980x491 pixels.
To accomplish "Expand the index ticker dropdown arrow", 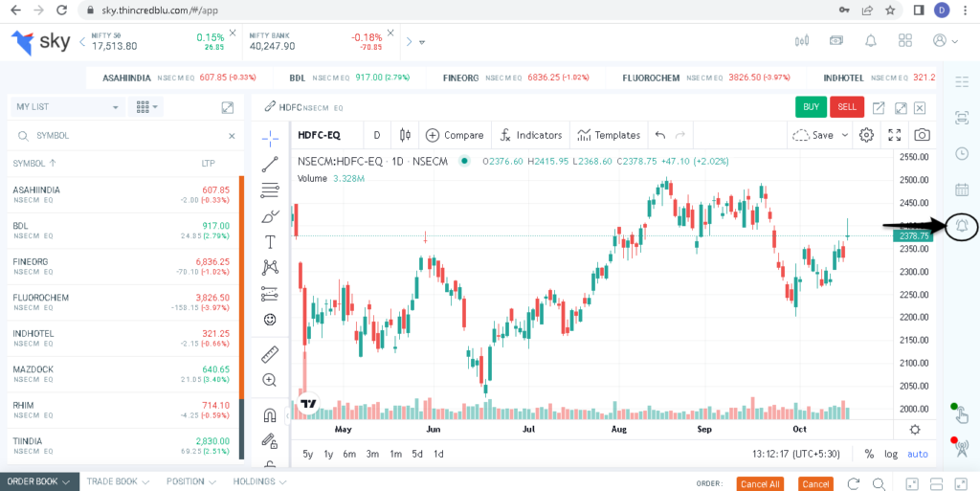I will (422, 42).
